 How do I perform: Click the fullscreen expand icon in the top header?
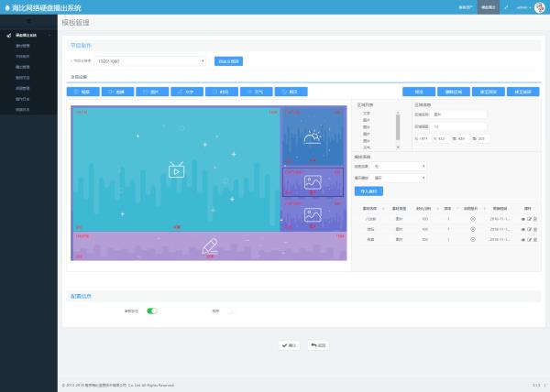pos(506,6)
